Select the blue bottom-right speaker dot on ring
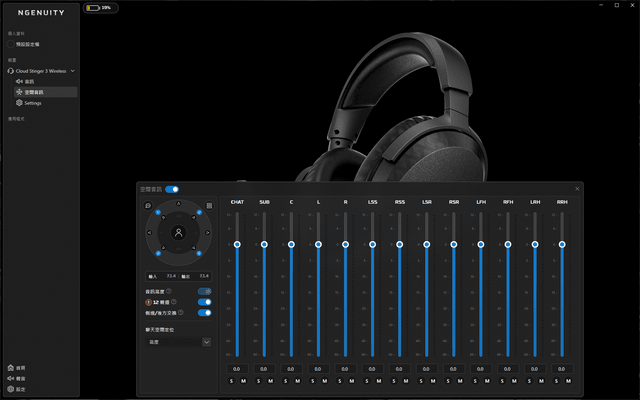 click(x=199, y=253)
